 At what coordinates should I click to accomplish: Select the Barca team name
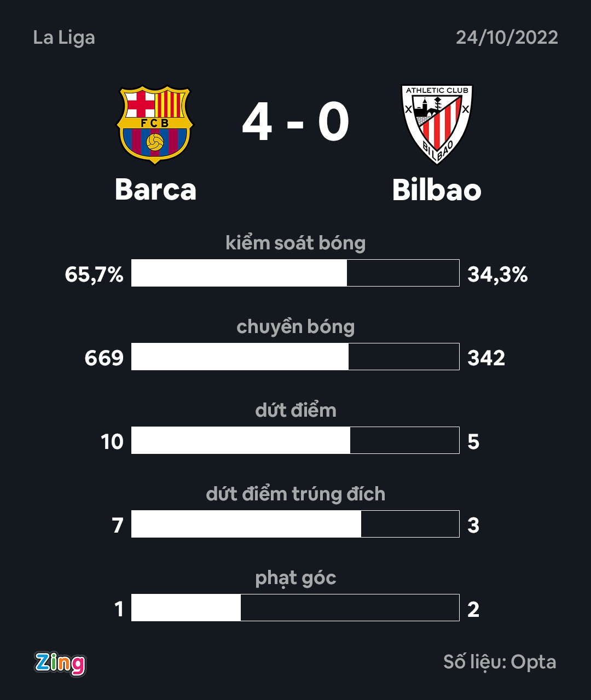(x=155, y=190)
